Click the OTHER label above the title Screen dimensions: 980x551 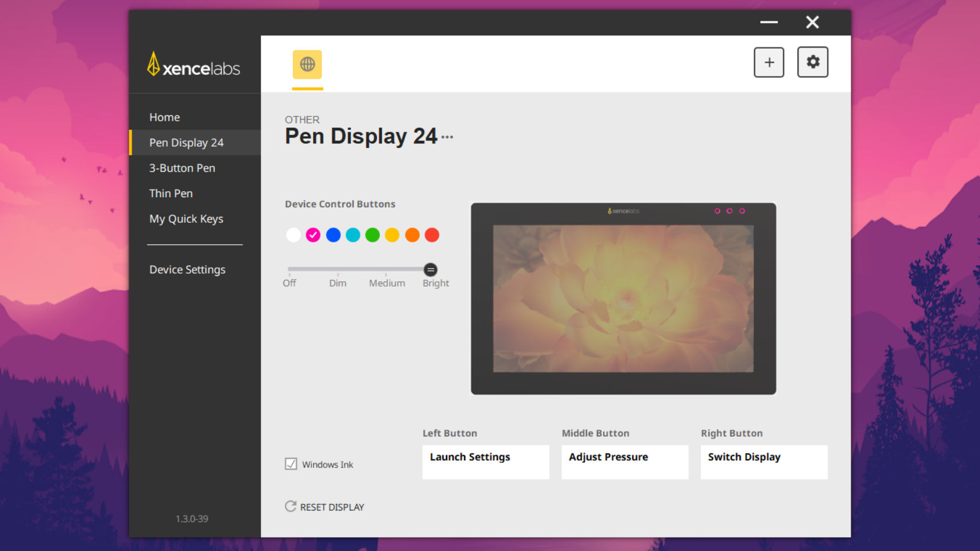pyautogui.click(x=302, y=120)
